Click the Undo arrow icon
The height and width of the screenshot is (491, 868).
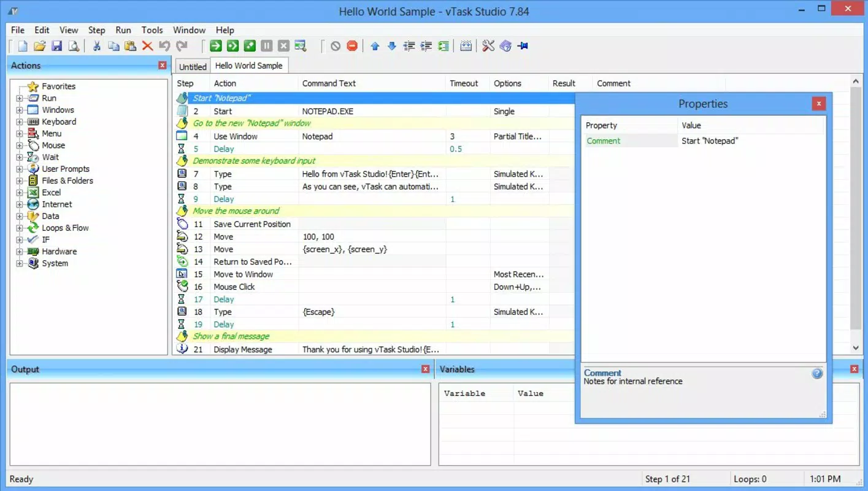(x=164, y=46)
